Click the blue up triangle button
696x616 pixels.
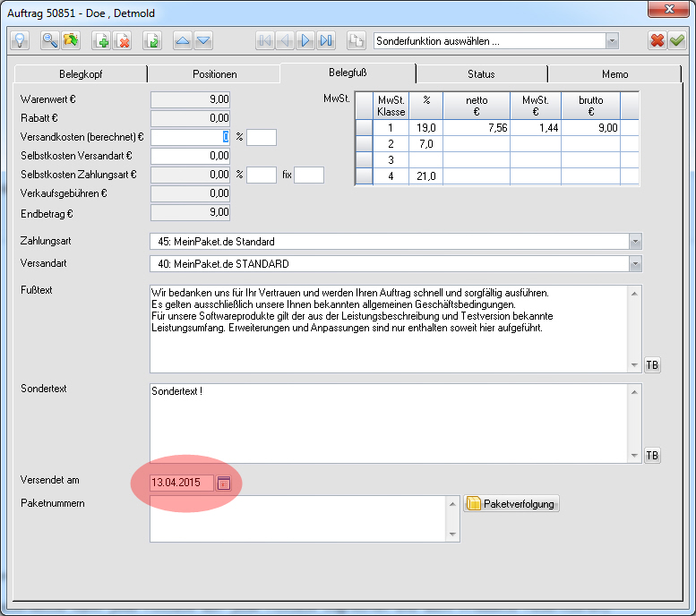point(183,41)
